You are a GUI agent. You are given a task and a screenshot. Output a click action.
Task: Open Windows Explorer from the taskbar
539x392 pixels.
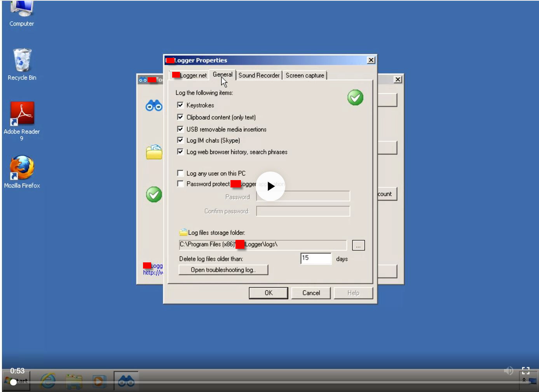[x=73, y=381]
